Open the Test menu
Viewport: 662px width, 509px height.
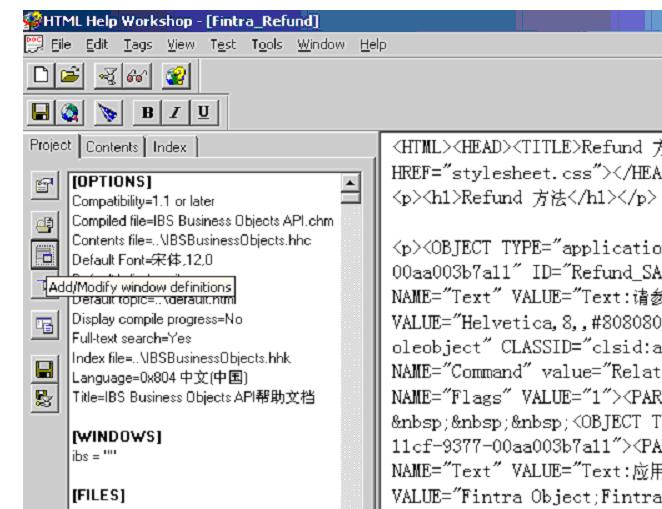(223, 45)
